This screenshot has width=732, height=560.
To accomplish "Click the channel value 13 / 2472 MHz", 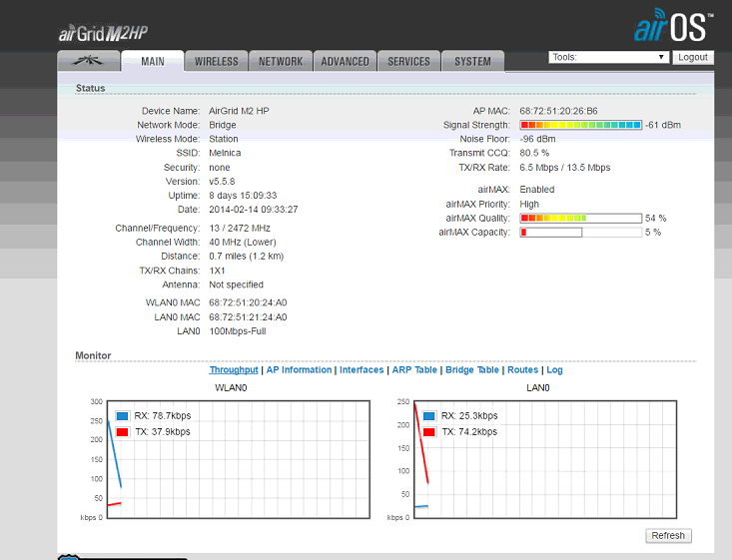I will 240,228.
